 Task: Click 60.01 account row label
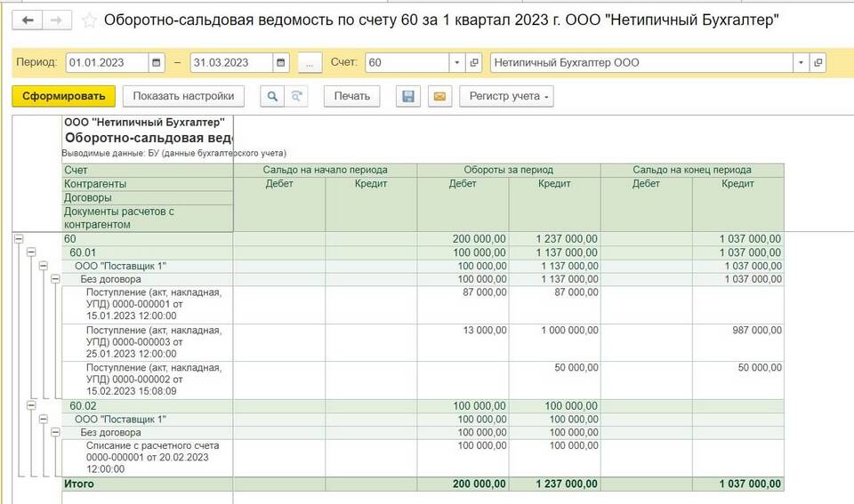(83, 252)
